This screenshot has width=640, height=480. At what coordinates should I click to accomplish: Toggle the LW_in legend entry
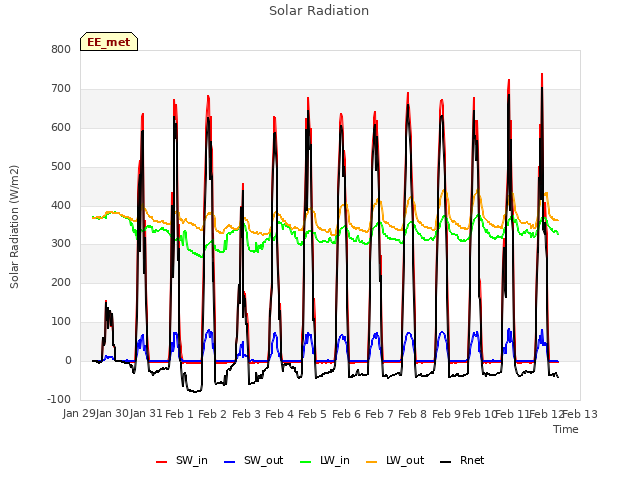point(325,461)
